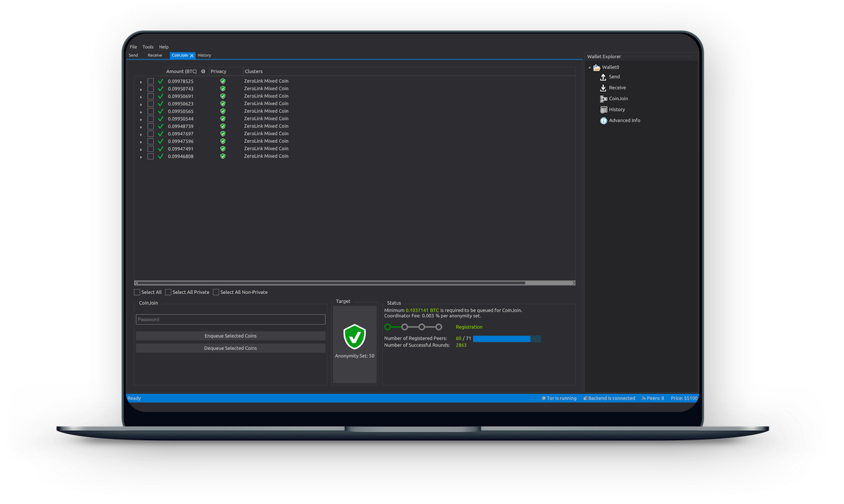
Task: Open the Advanced Info icon
Action: pos(603,121)
